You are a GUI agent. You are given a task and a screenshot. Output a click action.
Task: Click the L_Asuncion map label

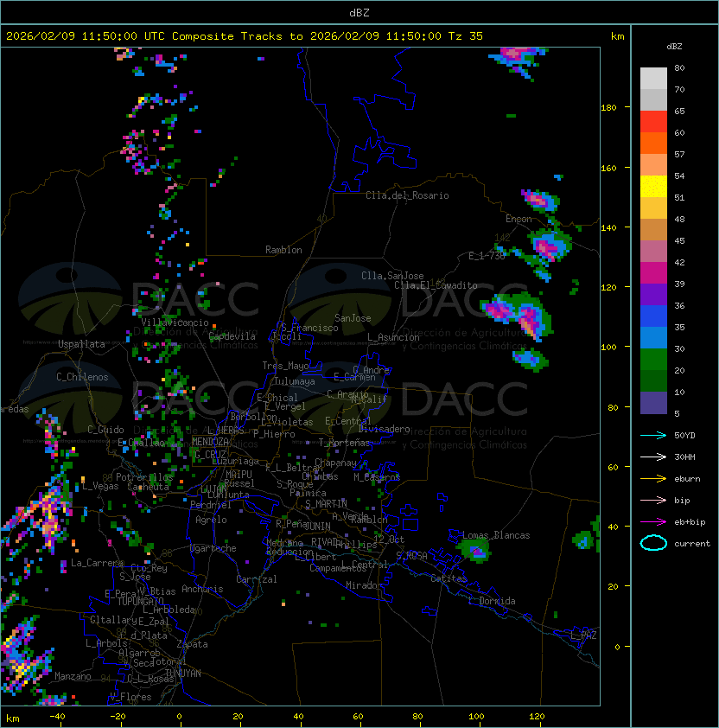[393, 337]
